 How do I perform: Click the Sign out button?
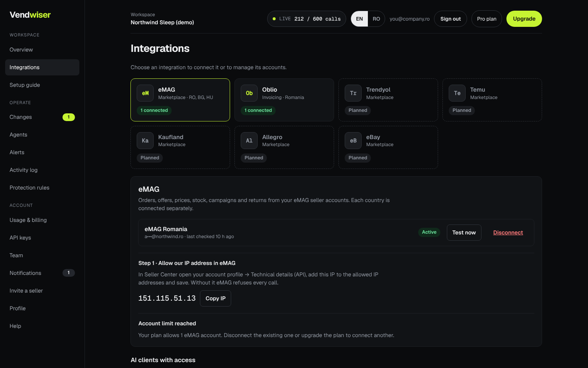(451, 19)
